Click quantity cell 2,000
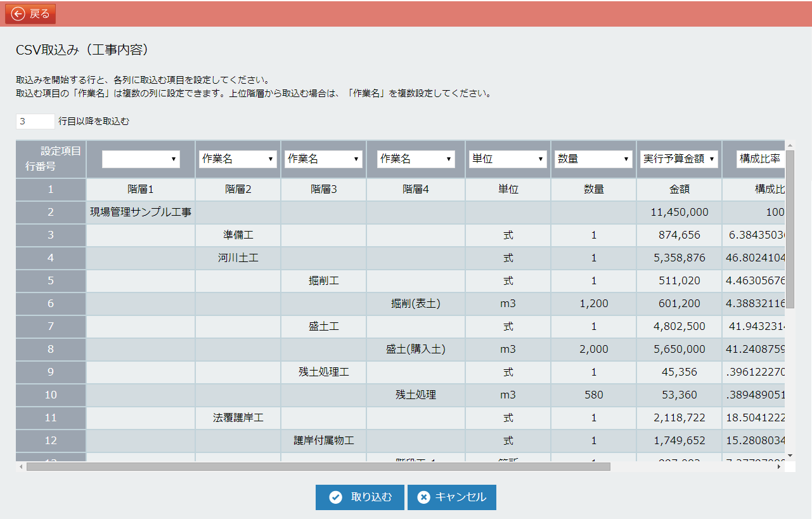Viewport: 812px width, 519px height. pyautogui.click(x=593, y=349)
